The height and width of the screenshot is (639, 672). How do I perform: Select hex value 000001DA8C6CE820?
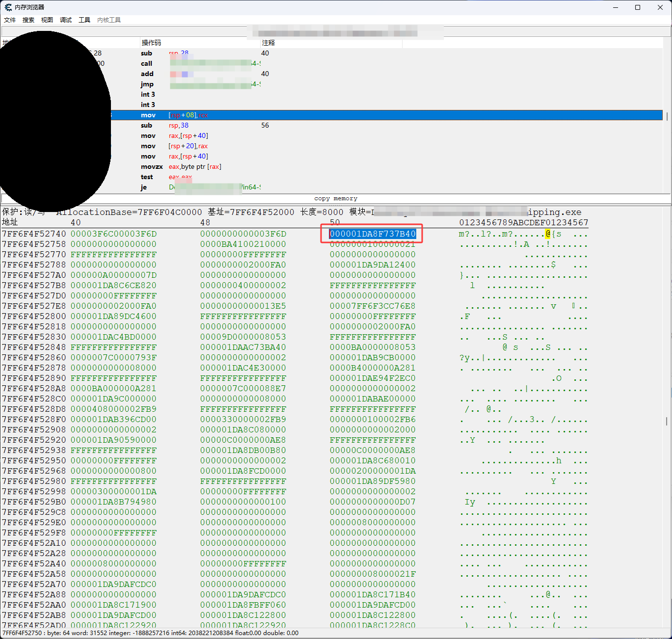[114, 286]
